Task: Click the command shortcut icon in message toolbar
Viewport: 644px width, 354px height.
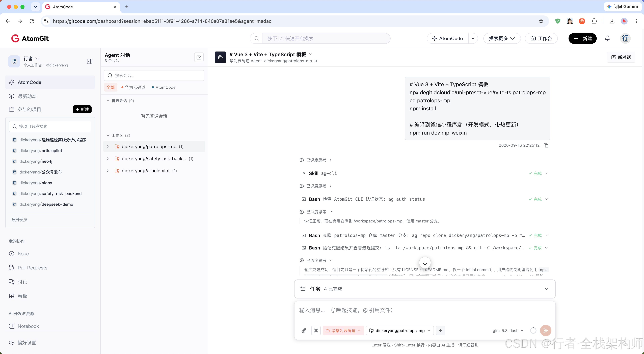Action: tap(316, 331)
